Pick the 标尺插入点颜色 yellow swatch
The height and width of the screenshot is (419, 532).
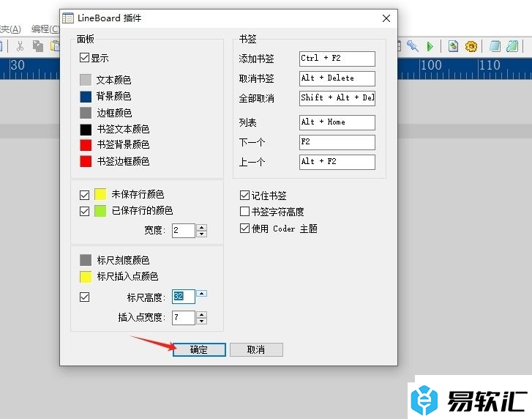coord(86,277)
